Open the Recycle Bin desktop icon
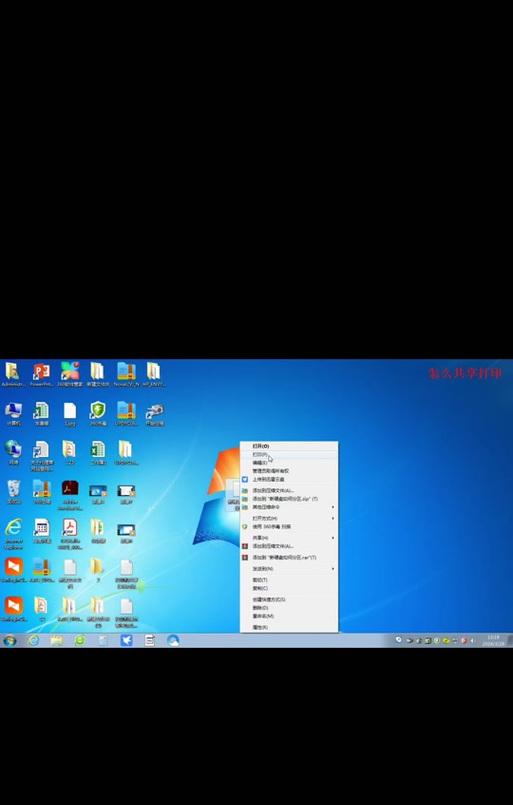 (x=13, y=492)
